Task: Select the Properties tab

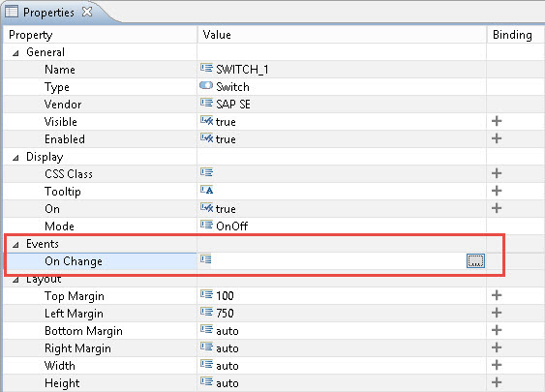Action: [x=48, y=13]
